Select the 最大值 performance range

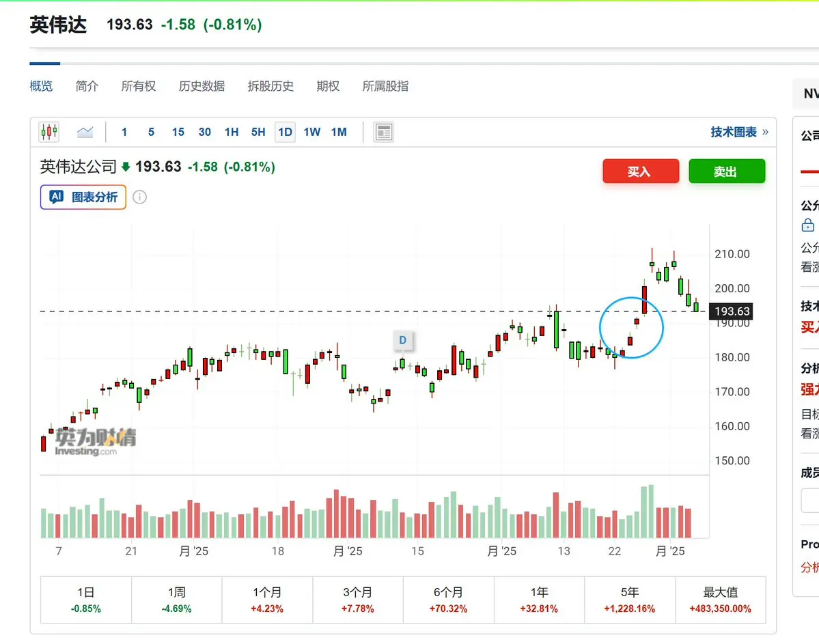(x=720, y=600)
